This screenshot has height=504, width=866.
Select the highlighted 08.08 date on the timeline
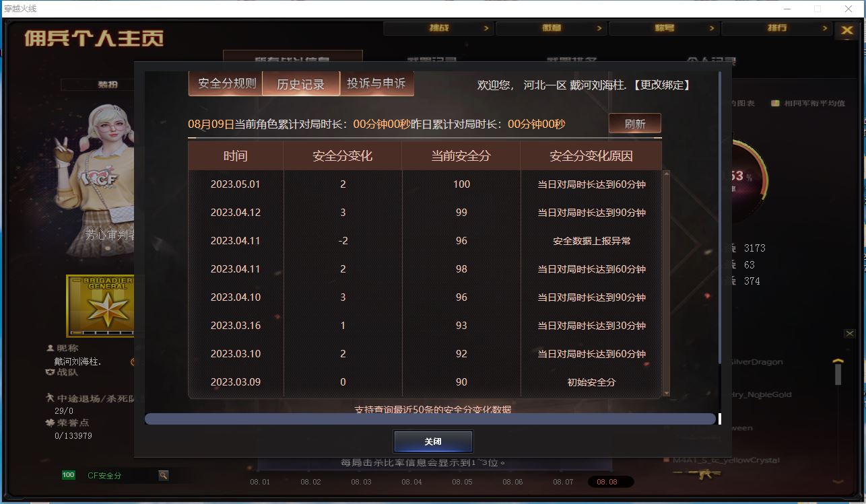click(611, 482)
